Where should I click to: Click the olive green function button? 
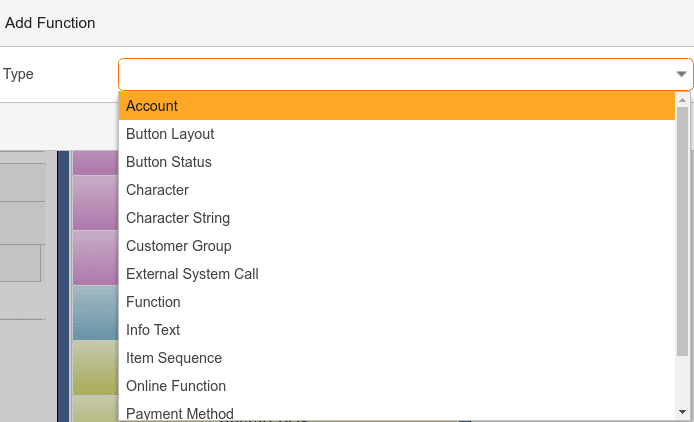tap(96, 368)
